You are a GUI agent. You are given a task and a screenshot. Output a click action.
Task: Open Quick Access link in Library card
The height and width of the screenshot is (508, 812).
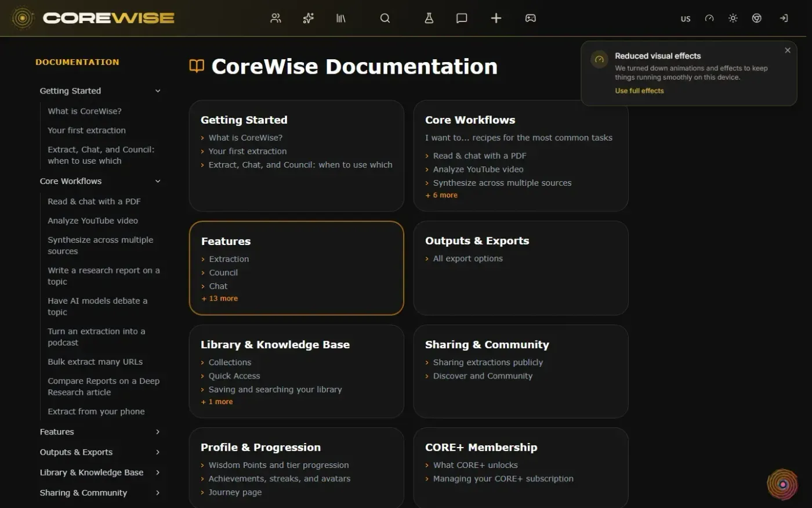coord(234,376)
